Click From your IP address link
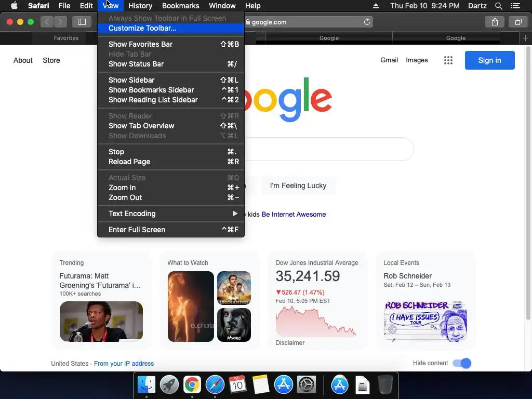This screenshot has width=532, height=399. click(x=124, y=363)
